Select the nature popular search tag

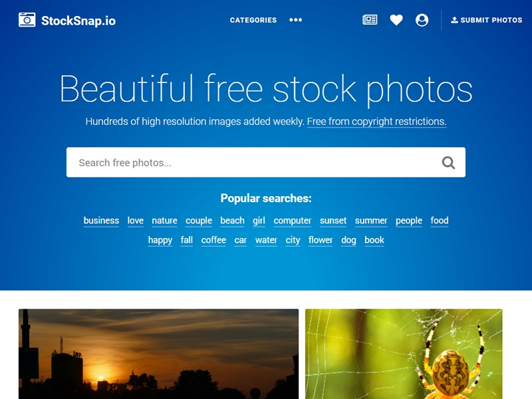(164, 221)
